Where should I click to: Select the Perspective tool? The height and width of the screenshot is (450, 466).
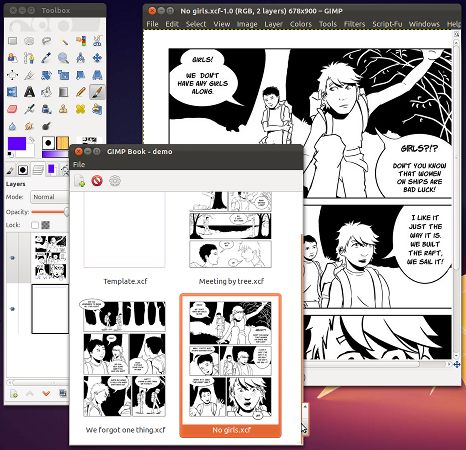point(97,75)
